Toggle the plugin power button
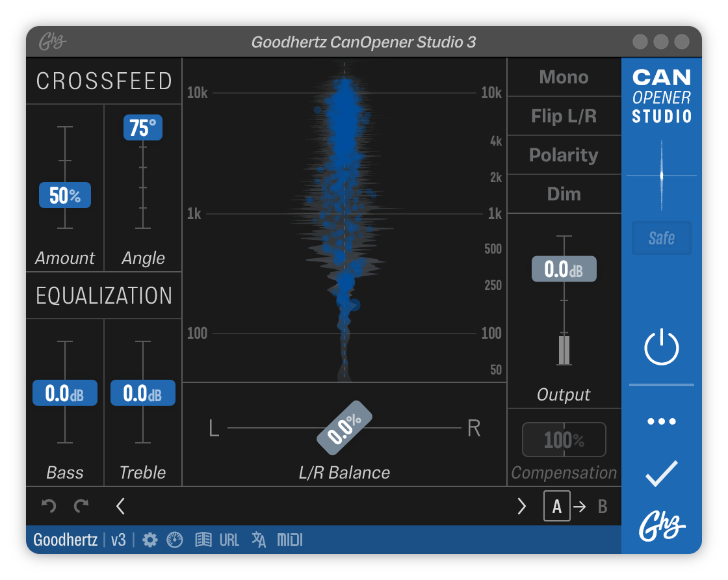This screenshot has height=580, width=728. (x=662, y=347)
